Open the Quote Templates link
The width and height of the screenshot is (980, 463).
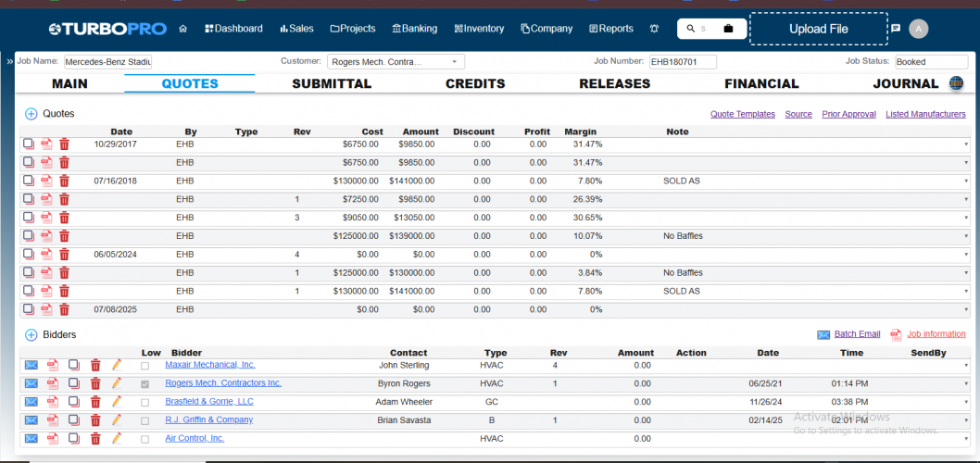pyautogui.click(x=743, y=114)
